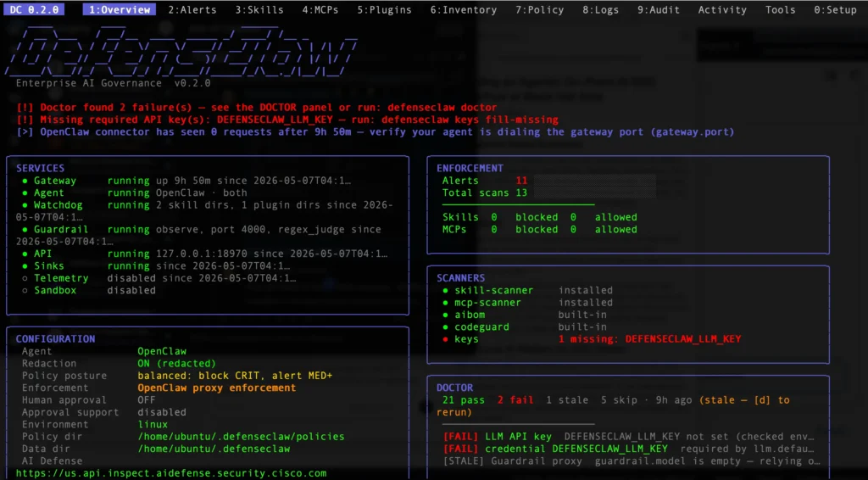Click the Alerts count 11
868x480 pixels.
(x=521, y=181)
